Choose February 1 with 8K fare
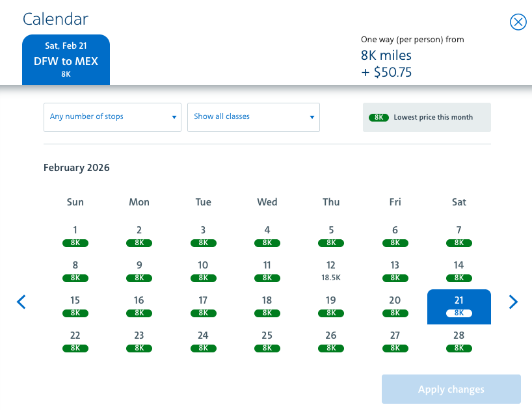This screenshot has width=532, height=420. pyautogui.click(x=75, y=237)
